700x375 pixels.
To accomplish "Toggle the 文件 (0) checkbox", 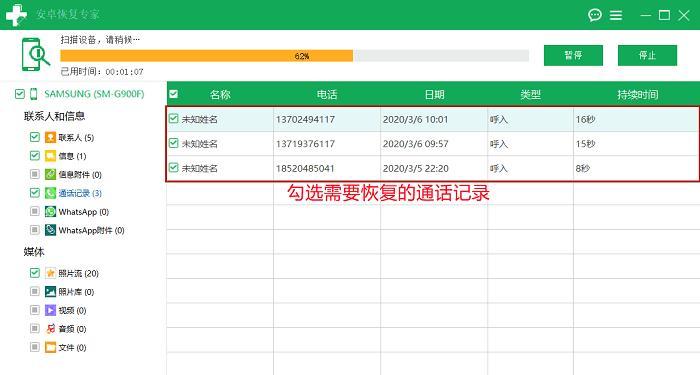I will point(34,346).
